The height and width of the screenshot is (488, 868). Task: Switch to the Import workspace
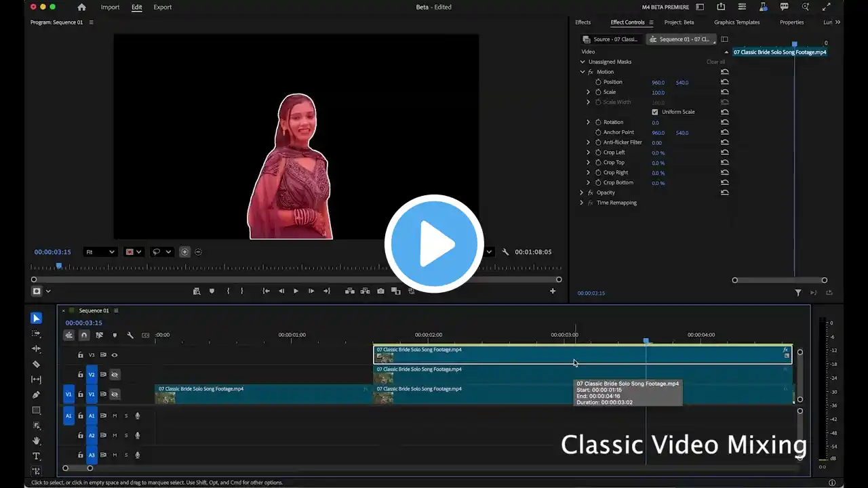point(110,7)
